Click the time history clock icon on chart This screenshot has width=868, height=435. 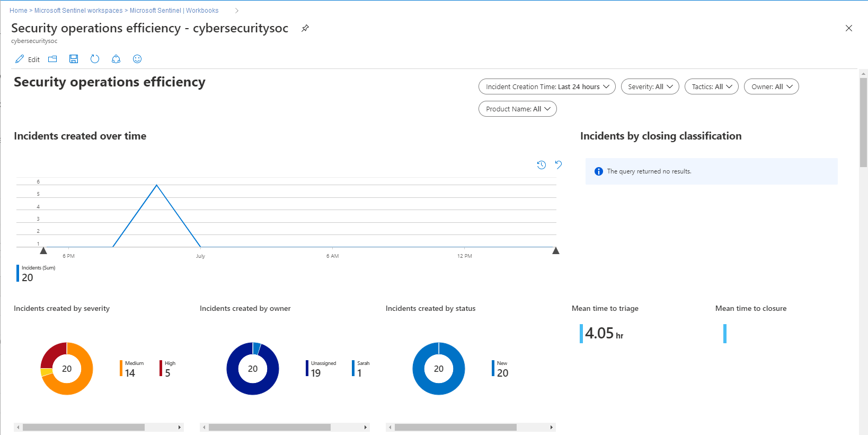[541, 165]
